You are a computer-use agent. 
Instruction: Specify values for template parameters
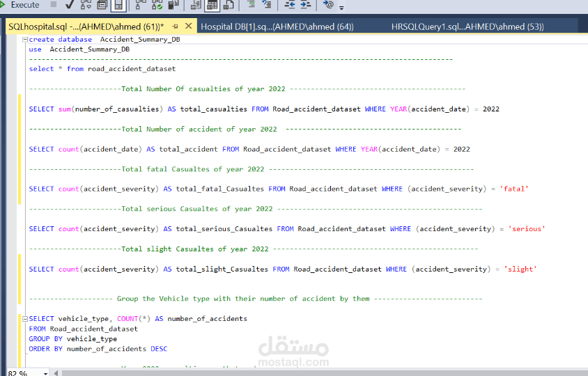(x=329, y=4)
